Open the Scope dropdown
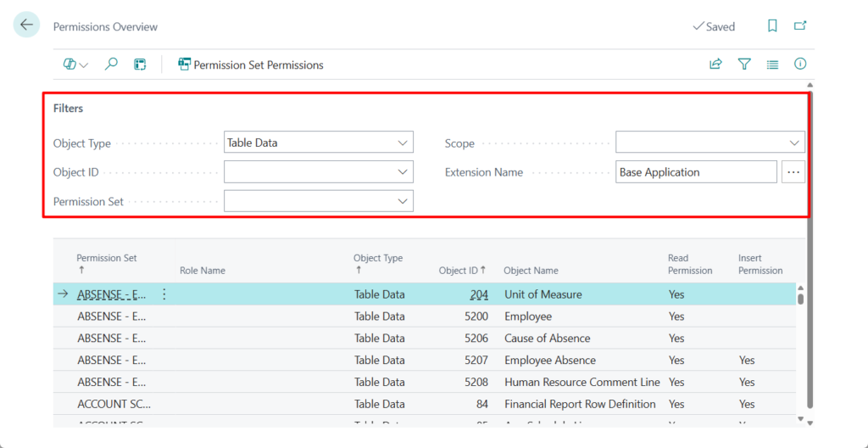Screen dimensions: 868x448 tap(794, 143)
